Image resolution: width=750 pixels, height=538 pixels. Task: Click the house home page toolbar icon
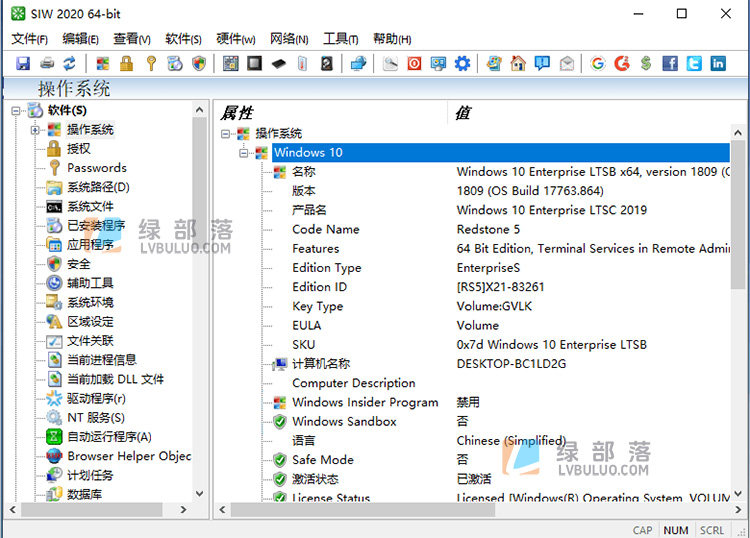coord(518,63)
